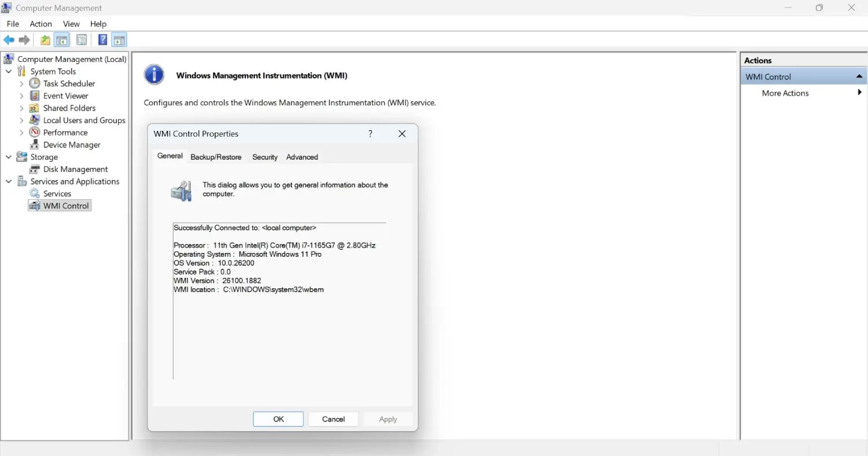Expand the Local Users and Groups node
The height and width of the screenshot is (456, 868).
pyautogui.click(x=21, y=120)
